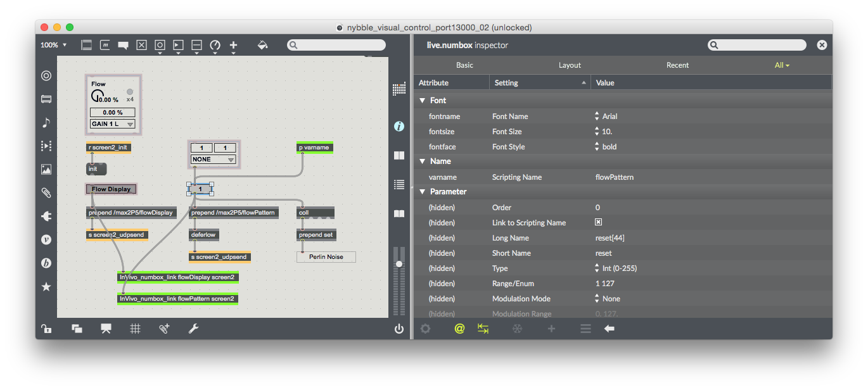This screenshot has width=868, height=390.
Task: Click the toolbar search field
Action: (336, 44)
